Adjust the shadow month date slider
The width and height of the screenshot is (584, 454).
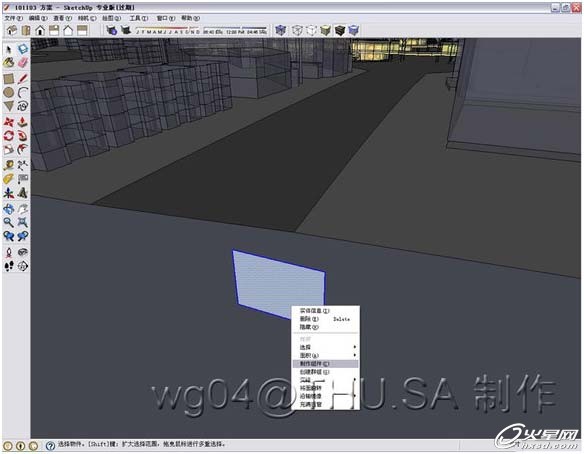point(168,31)
